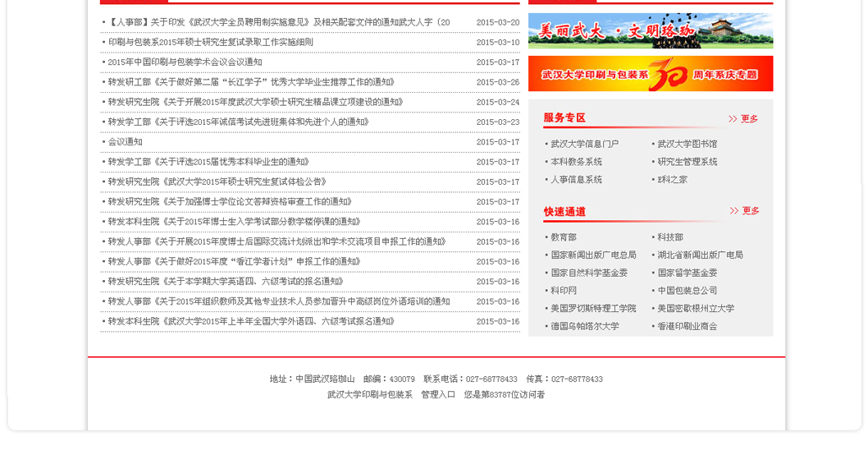Click footer text 武汉大学印刷与包装系
This screenshot has width=868, height=455.
pos(370,394)
